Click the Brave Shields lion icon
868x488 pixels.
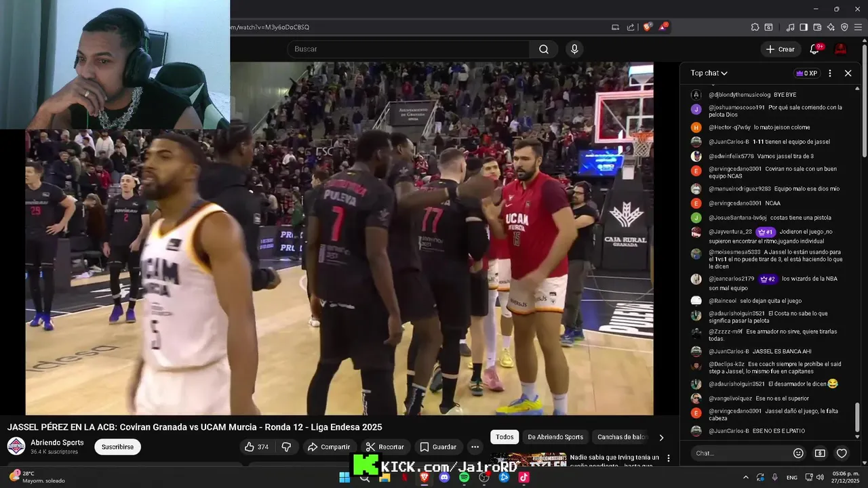[x=647, y=27]
